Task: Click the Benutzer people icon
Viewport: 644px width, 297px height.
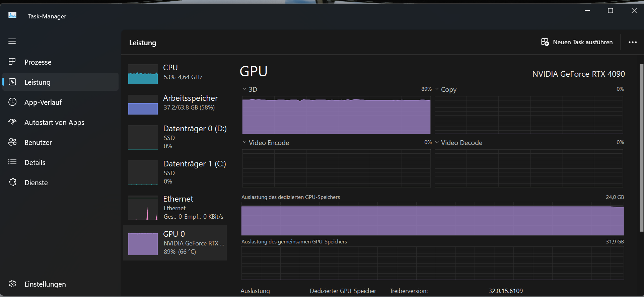Action: point(12,142)
